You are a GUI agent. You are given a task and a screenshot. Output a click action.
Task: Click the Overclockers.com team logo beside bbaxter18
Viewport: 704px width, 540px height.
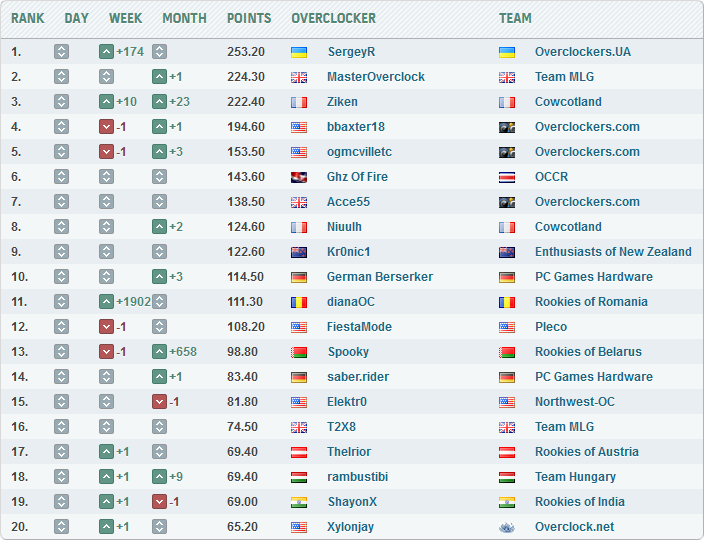(x=507, y=127)
